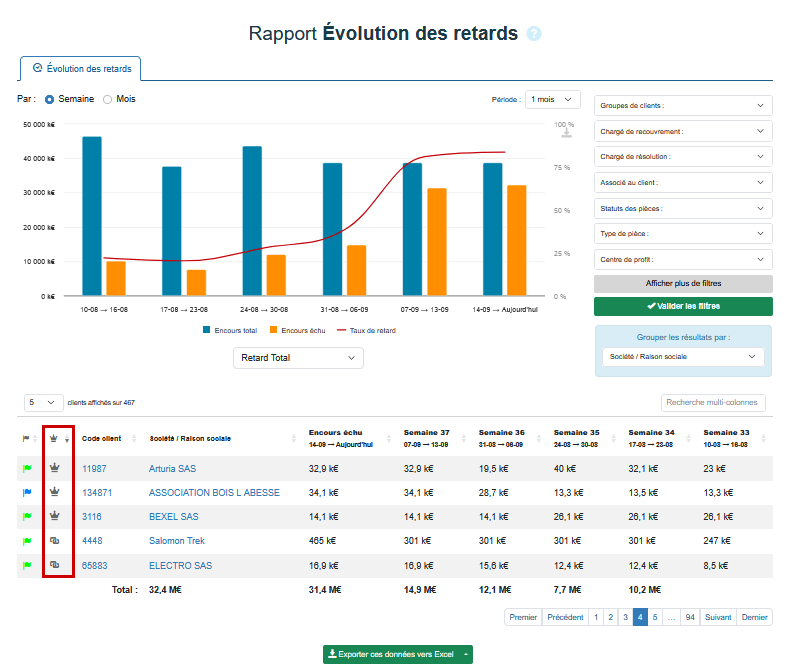The width and height of the screenshot is (789, 671).
Task: Click the blue flag in ASSOCIATION BOIS row
Action: (27, 492)
